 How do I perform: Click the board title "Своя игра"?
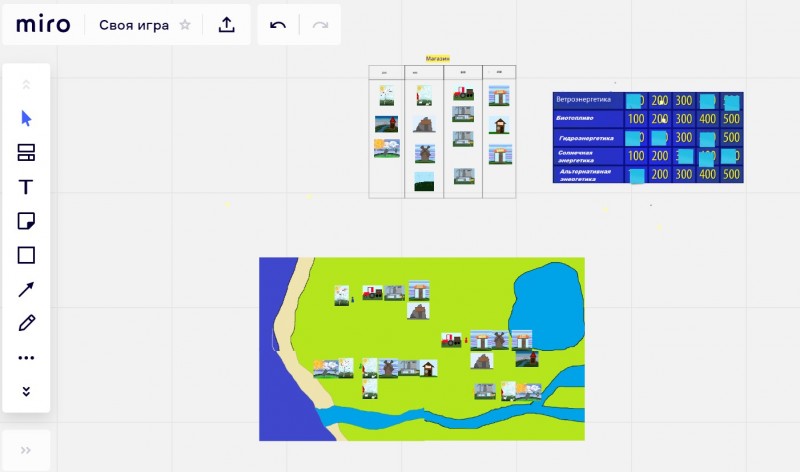(134, 25)
